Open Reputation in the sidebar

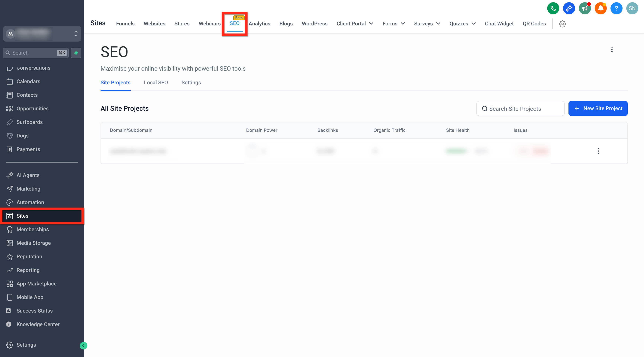coord(29,256)
